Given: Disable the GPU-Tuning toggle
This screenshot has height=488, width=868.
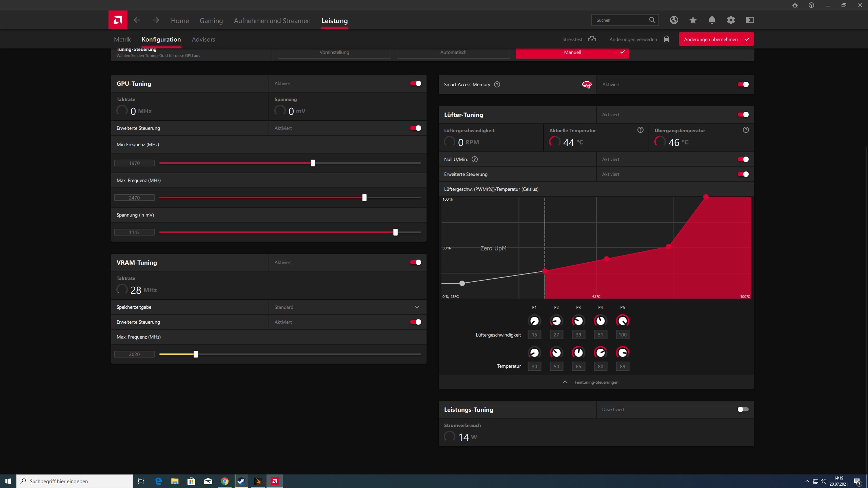Looking at the screenshot, I should pyautogui.click(x=415, y=83).
